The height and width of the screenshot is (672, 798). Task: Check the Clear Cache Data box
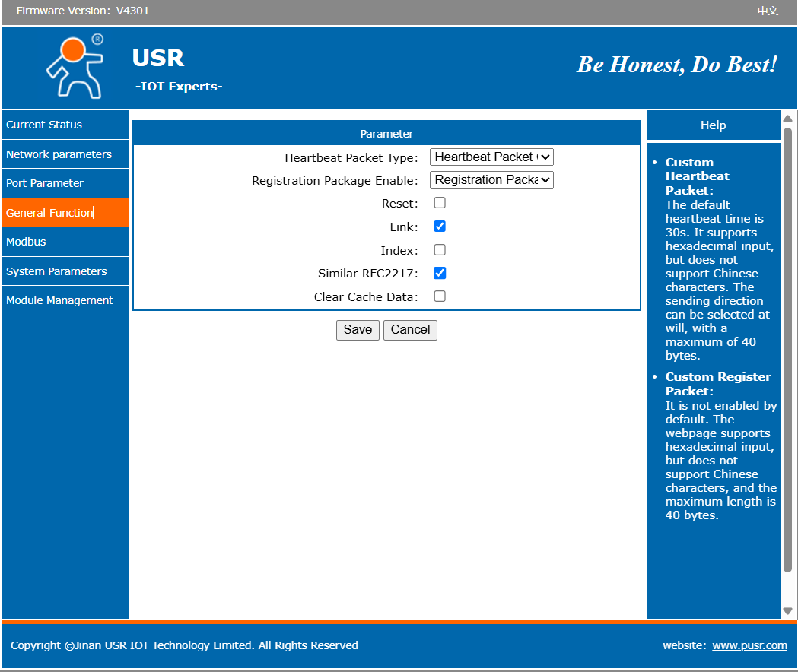[440, 296]
